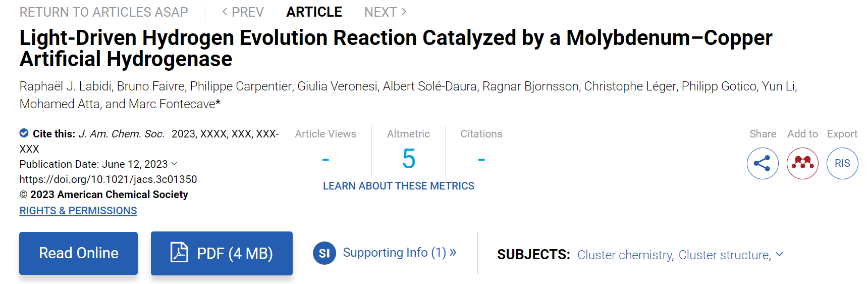The height and width of the screenshot is (284, 868).
Task: Click the PDF file icon
Action: tap(179, 252)
